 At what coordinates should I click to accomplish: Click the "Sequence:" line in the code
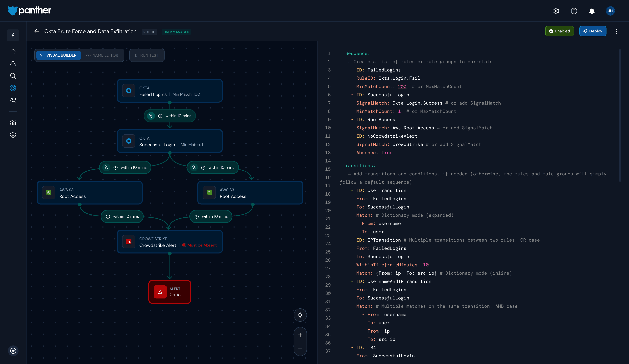pos(357,54)
